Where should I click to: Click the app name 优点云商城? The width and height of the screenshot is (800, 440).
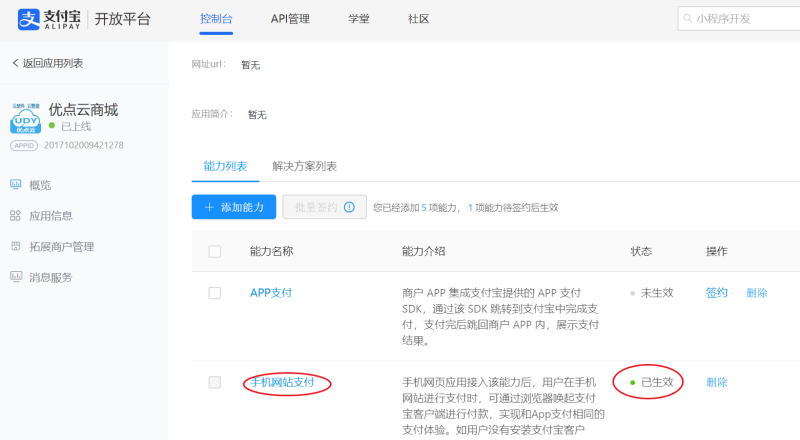click(x=83, y=109)
